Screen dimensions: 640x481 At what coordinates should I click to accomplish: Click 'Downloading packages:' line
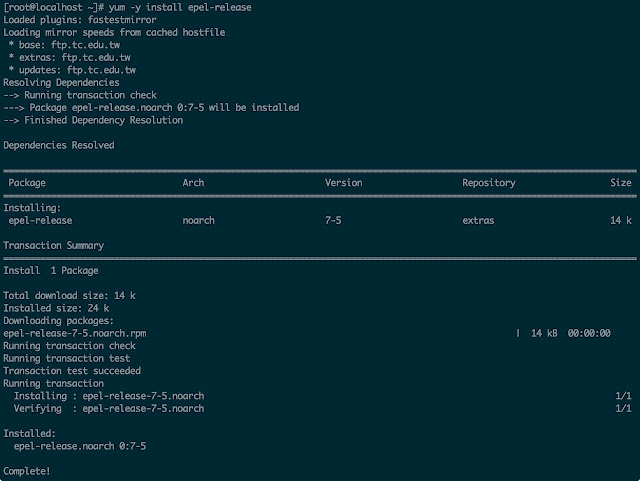pyautogui.click(x=58, y=321)
